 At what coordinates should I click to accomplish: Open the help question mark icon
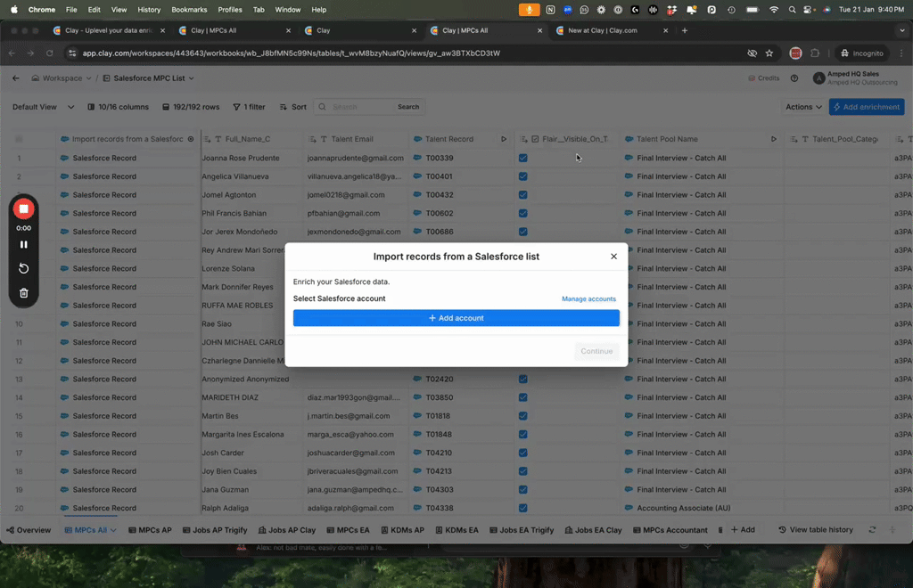pyautogui.click(x=794, y=78)
